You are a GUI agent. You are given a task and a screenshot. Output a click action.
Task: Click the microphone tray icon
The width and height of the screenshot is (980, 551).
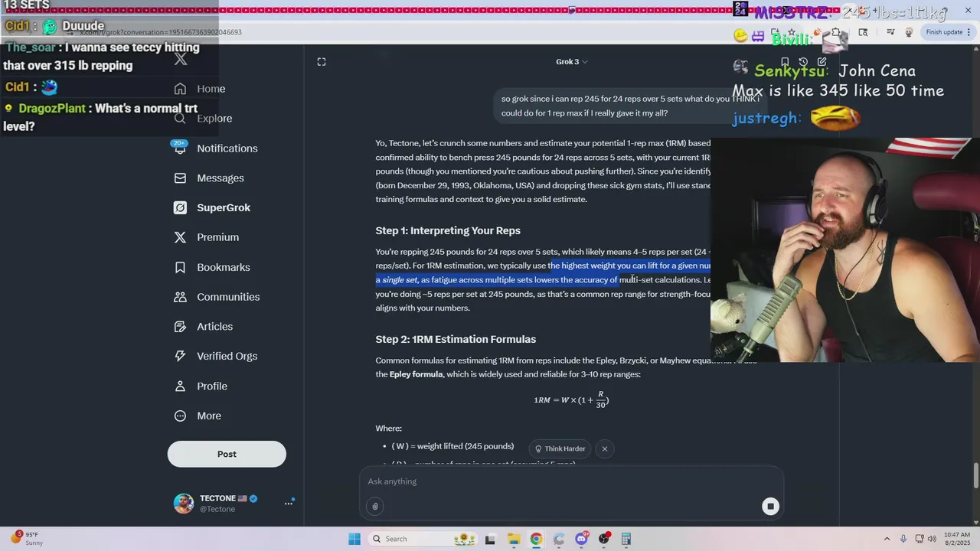click(x=903, y=539)
